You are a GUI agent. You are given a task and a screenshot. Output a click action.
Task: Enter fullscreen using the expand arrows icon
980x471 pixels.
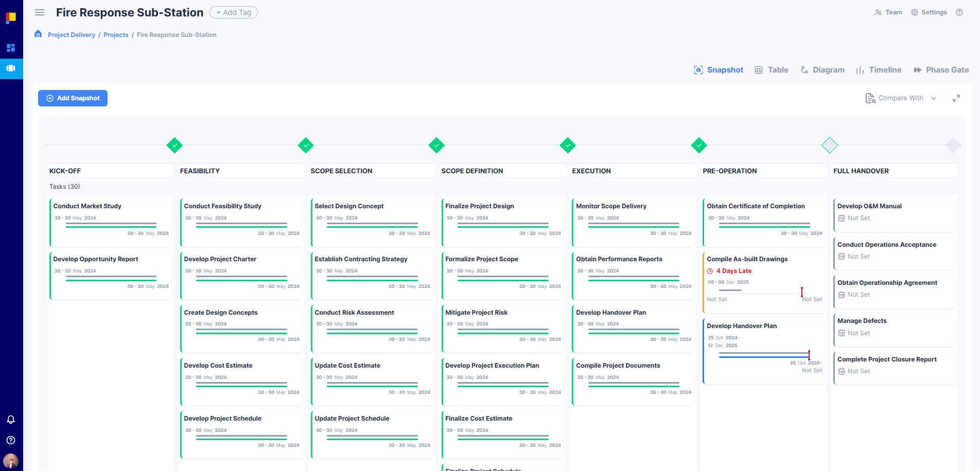pos(957,98)
